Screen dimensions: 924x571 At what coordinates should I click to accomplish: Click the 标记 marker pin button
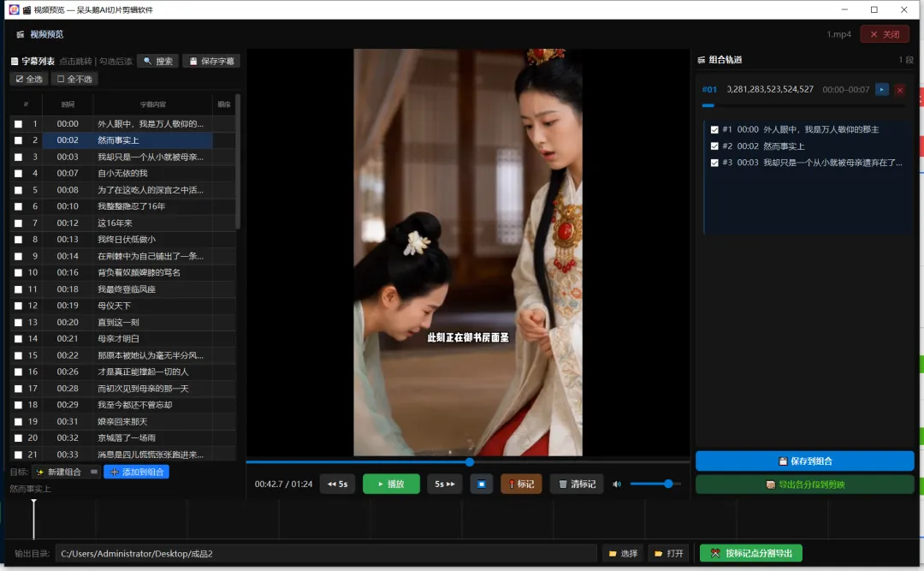(521, 484)
